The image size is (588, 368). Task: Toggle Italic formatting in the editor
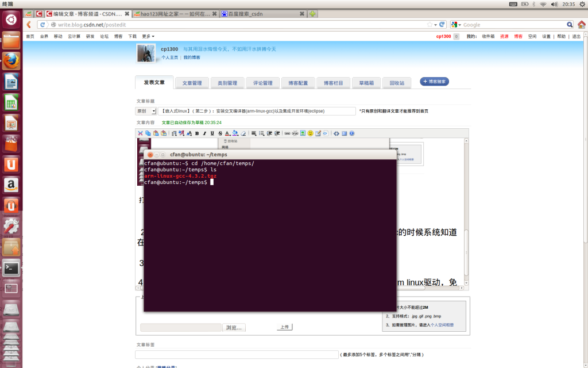pos(204,133)
